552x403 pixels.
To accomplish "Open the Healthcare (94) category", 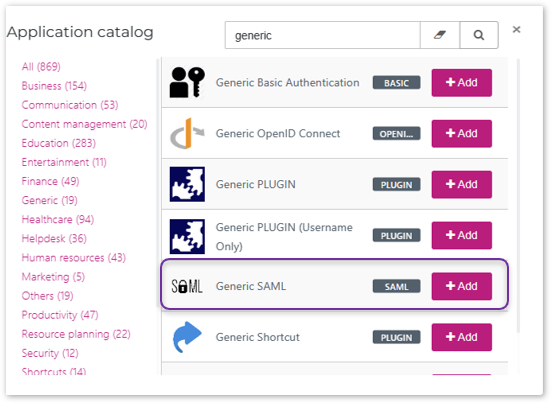I will coord(58,219).
